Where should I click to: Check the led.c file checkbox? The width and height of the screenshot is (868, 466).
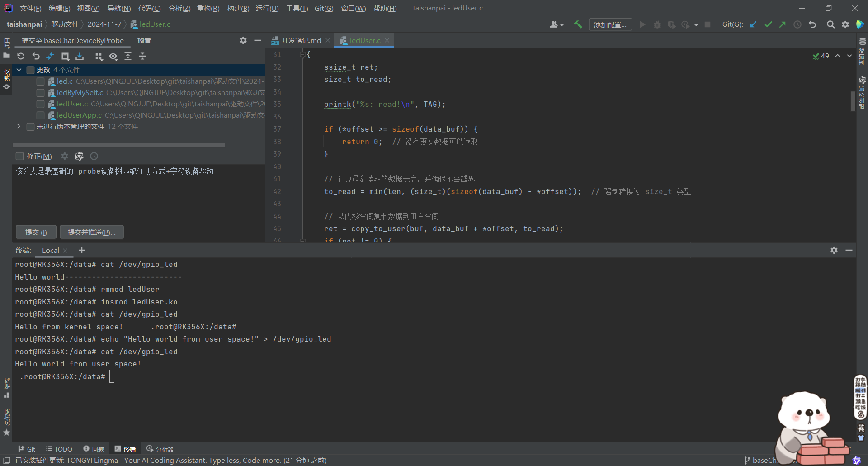[41, 81]
